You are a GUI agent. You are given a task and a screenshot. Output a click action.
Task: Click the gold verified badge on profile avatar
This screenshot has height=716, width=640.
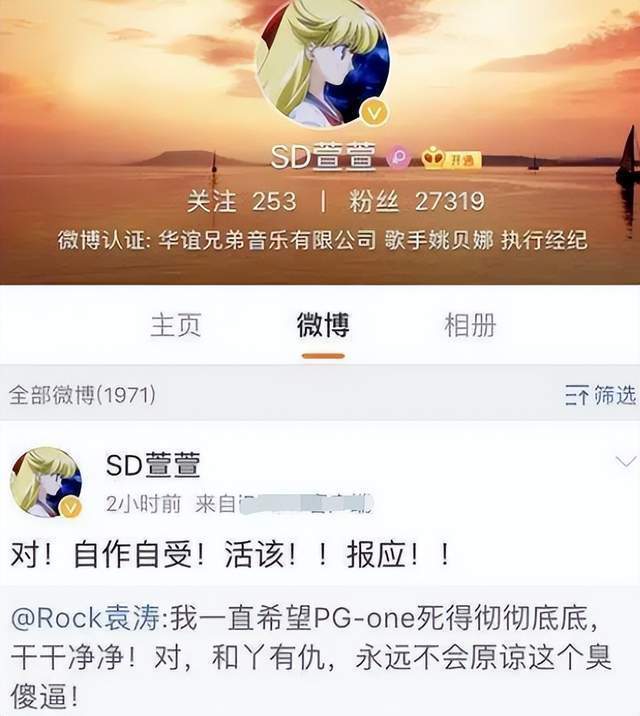pyautogui.click(x=374, y=113)
